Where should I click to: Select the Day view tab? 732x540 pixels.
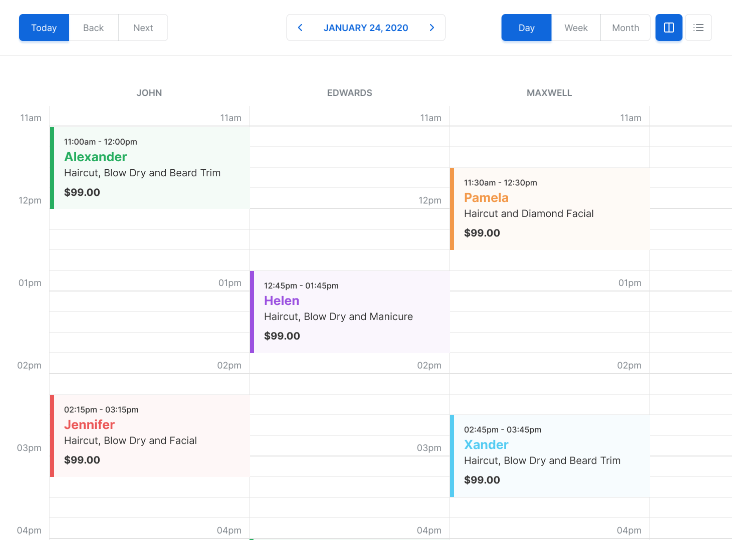click(526, 28)
